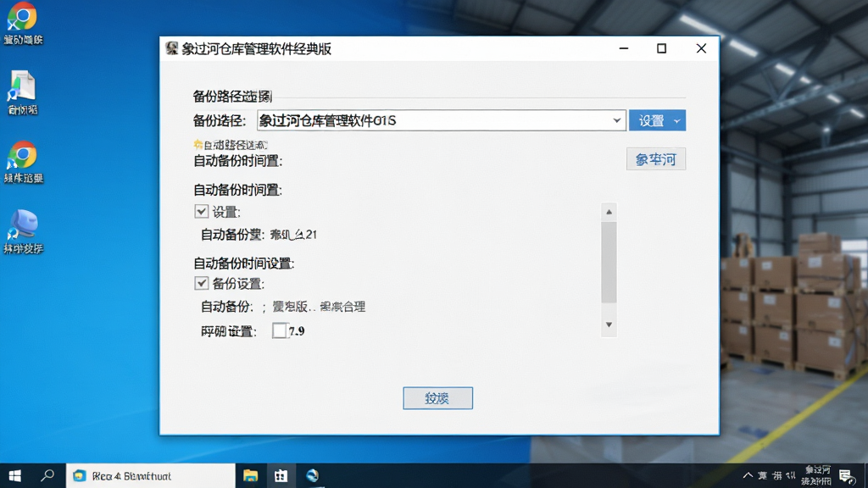Screen dimensions: 868x488
Task: Check the empty box beside 7.9
Action: (280, 331)
